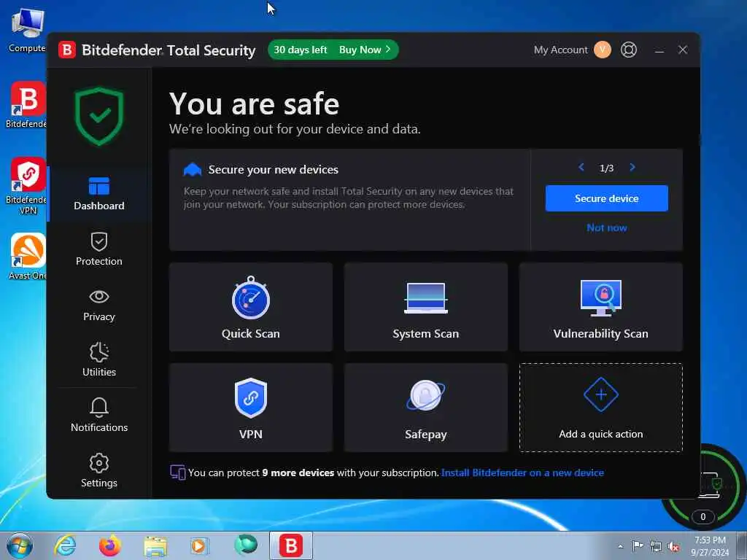This screenshot has width=747, height=560.
Task: Minimize the Bitdefender window
Action: coord(659,50)
